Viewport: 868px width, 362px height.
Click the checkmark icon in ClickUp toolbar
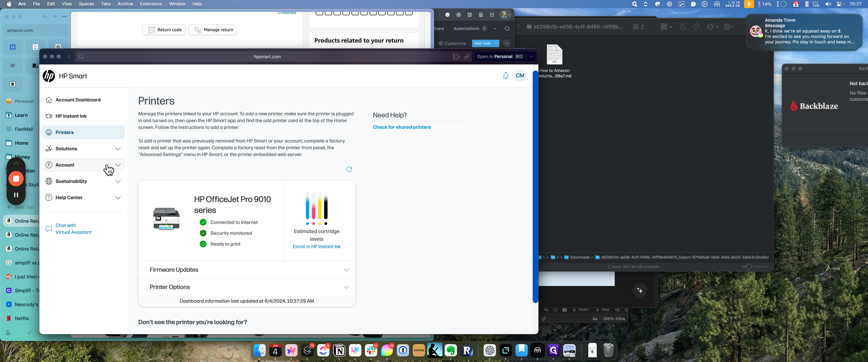click(x=448, y=15)
